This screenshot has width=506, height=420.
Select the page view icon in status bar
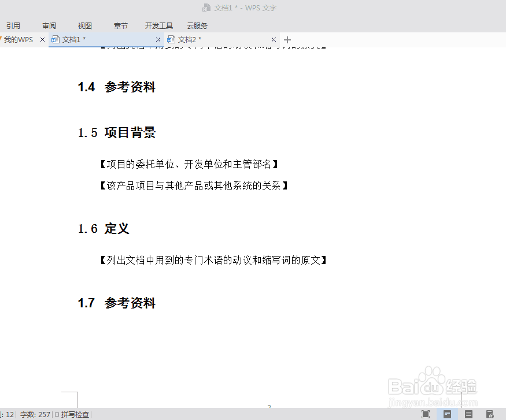(448, 414)
